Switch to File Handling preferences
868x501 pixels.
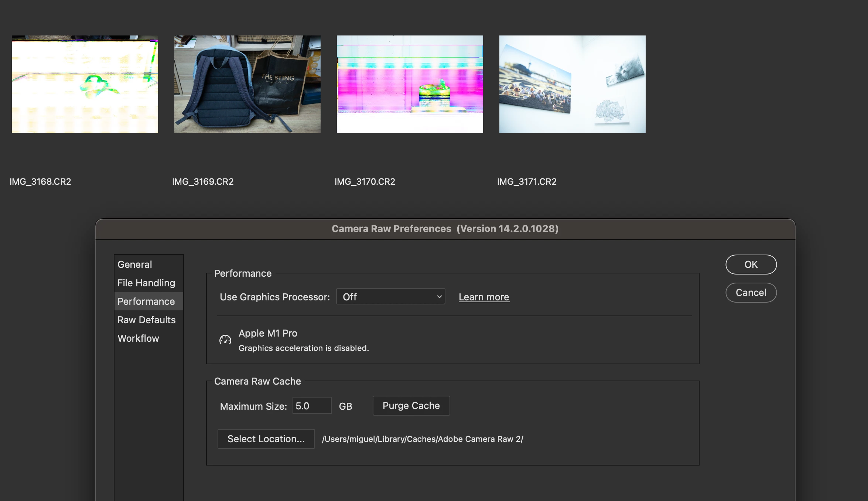[x=146, y=283]
